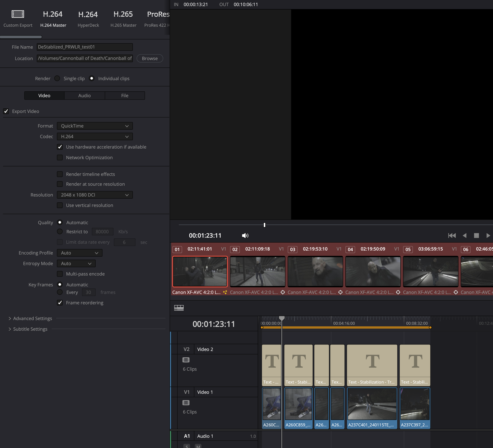This screenshot has height=448, width=493.
Task: Click the timeline clip monitor icon
Action: coord(179,307)
